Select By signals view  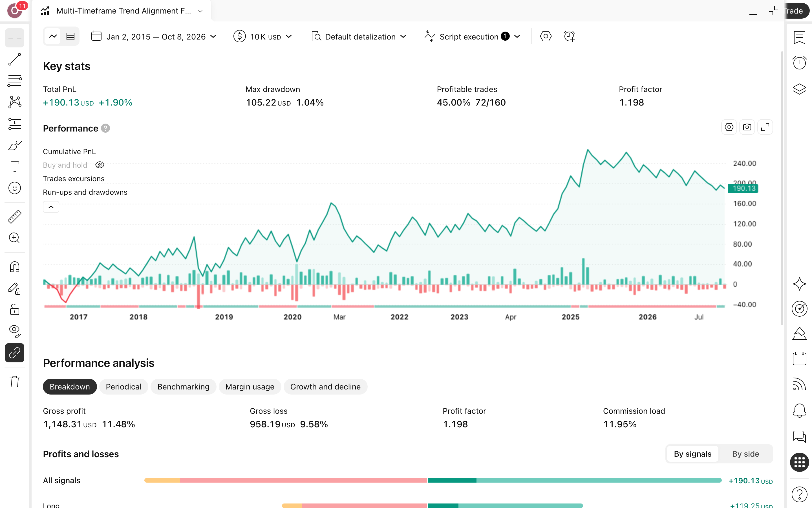tap(692, 454)
